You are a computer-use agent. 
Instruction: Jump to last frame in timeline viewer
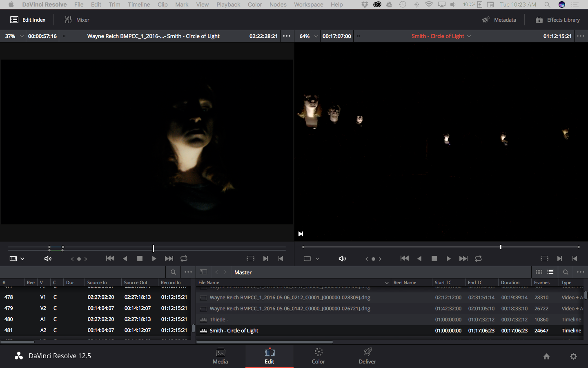point(463,258)
